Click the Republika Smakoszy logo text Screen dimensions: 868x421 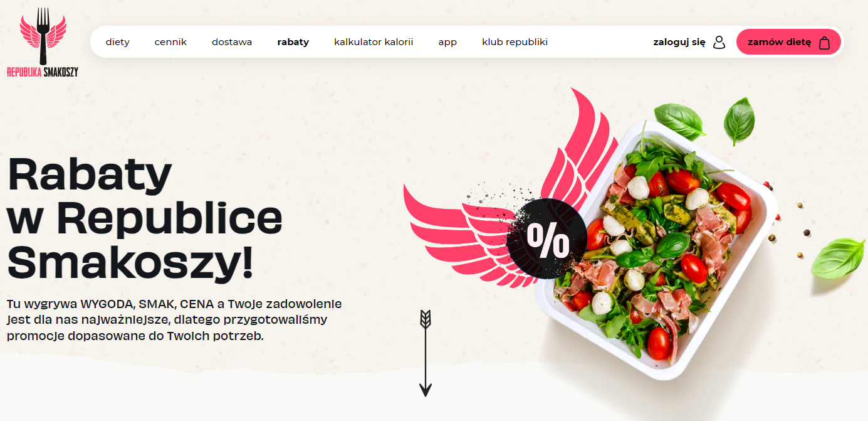tap(43, 72)
